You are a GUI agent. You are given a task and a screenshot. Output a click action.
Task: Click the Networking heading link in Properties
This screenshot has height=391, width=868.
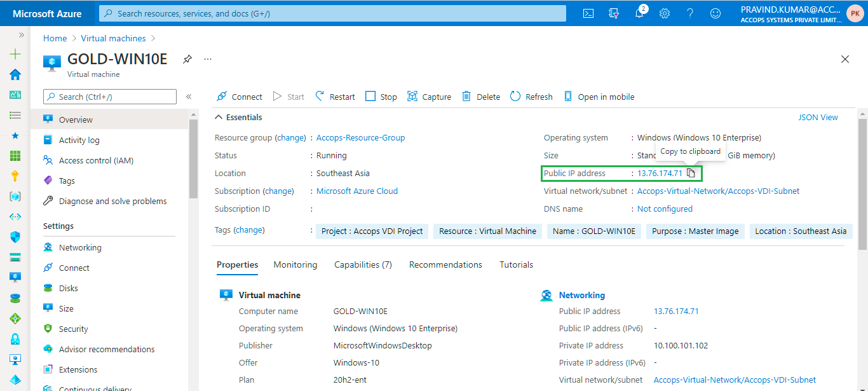tap(581, 295)
